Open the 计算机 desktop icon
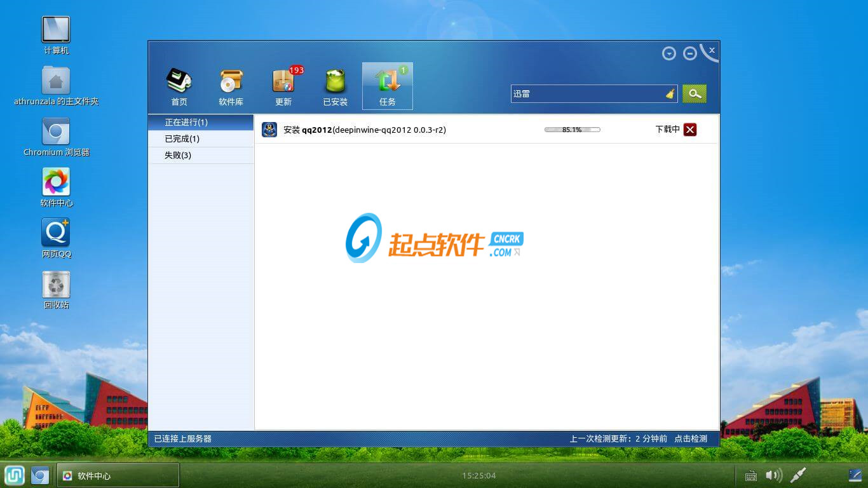 point(56,36)
